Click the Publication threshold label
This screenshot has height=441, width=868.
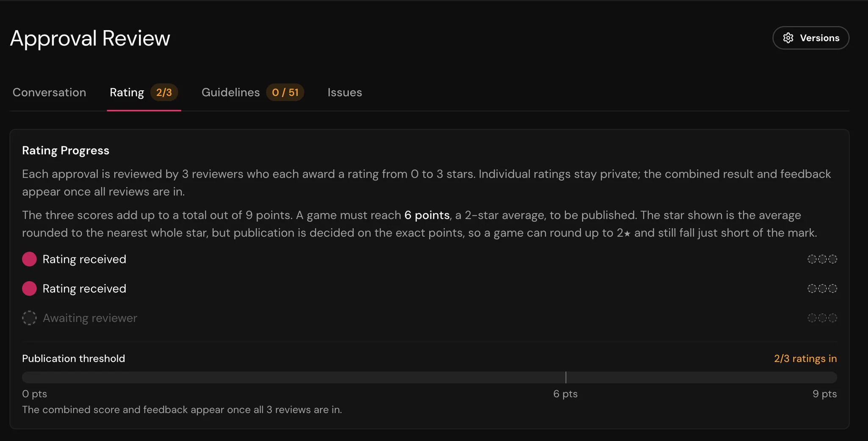pyautogui.click(x=73, y=358)
